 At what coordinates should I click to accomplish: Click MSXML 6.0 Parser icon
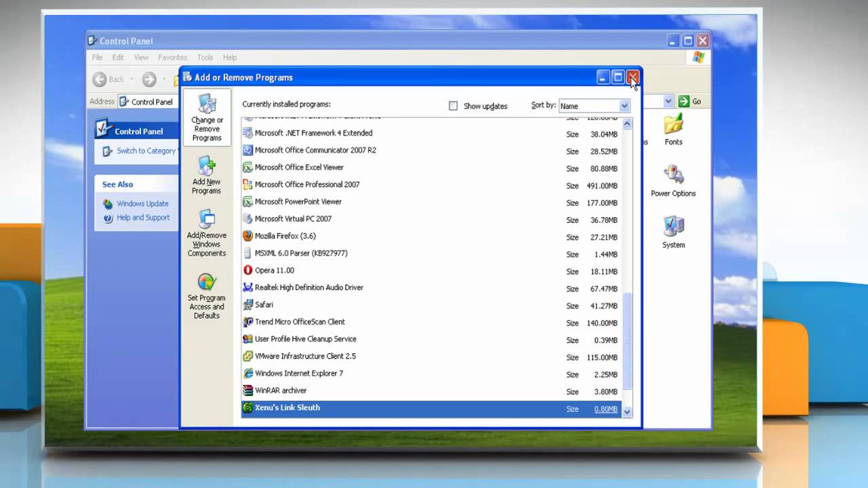[248, 253]
